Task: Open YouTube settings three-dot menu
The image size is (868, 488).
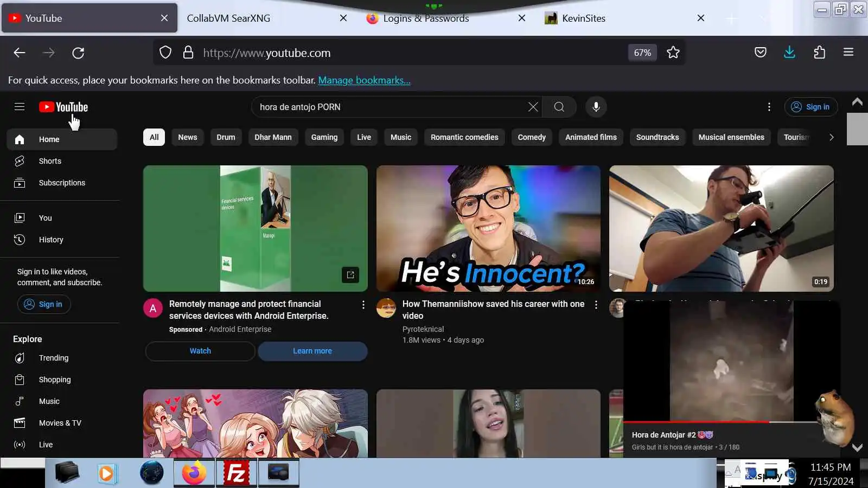Action: tap(769, 107)
